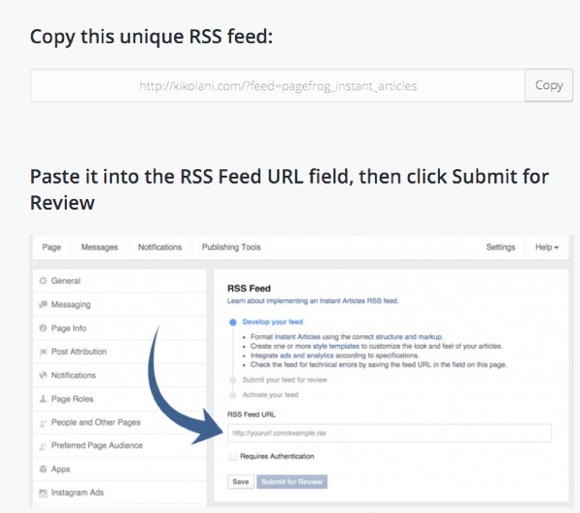Click the RSS Feed URL label
The width and height of the screenshot is (580, 513).
click(251, 414)
